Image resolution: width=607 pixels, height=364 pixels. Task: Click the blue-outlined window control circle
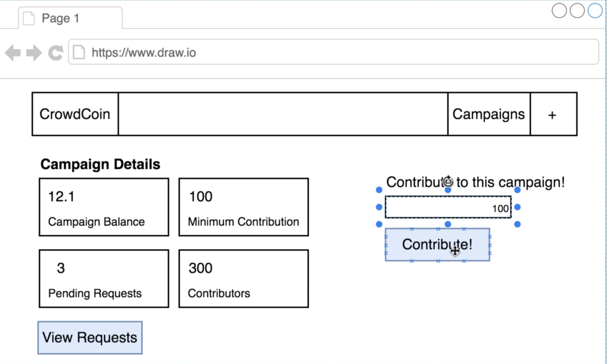[x=595, y=11]
